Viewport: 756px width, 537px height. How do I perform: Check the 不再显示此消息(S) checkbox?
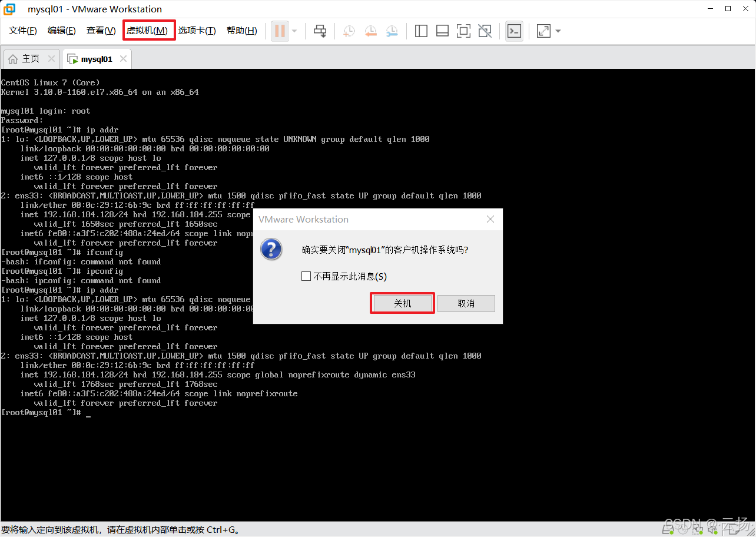click(x=306, y=276)
